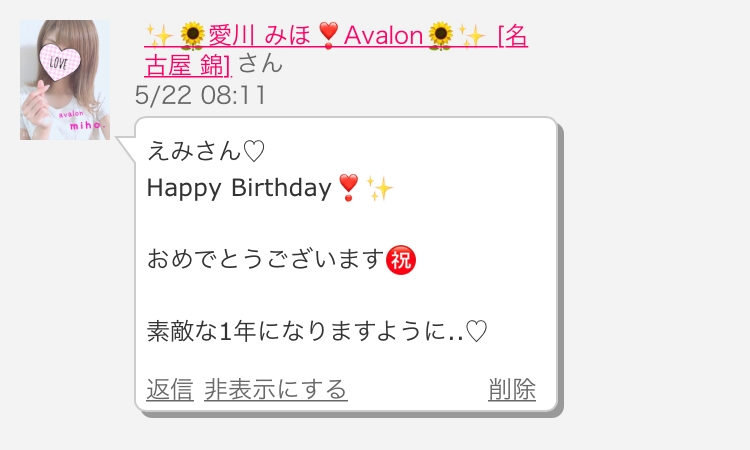The image size is (750, 450).
Task: Delete the message via 削除 link
Action: [512, 389]
